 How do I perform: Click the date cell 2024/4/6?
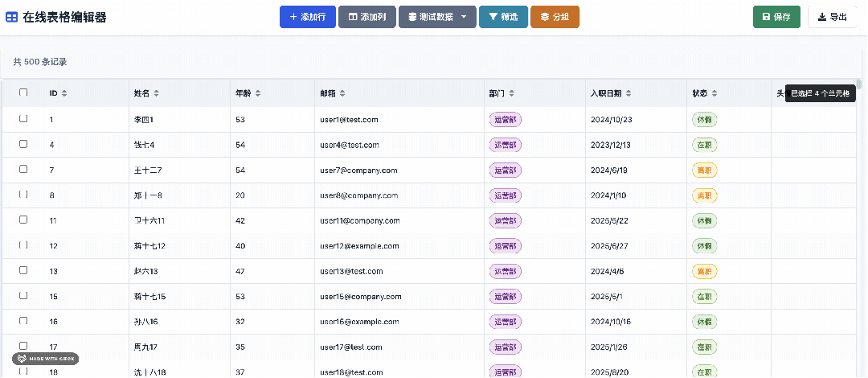608,272
